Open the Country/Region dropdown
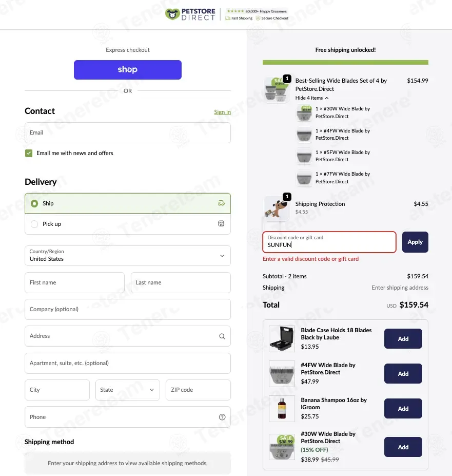Viewport: 452px width, 476px height. click(x=128, y=256)
